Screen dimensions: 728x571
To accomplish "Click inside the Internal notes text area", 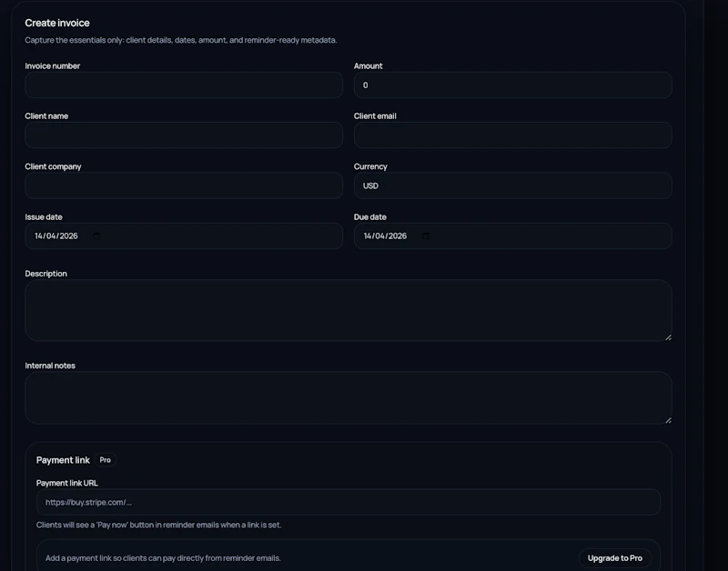I will click(348, 397).
